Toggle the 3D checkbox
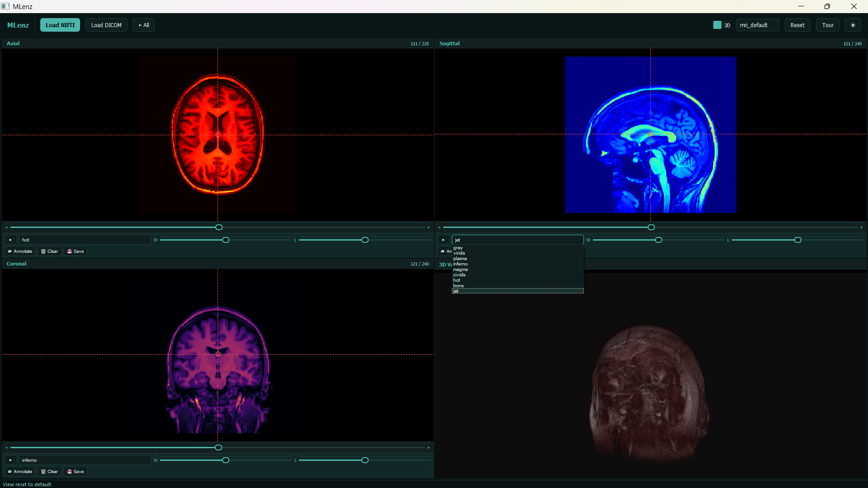This screenshot has width=868, height=488. tap(717, 25)
